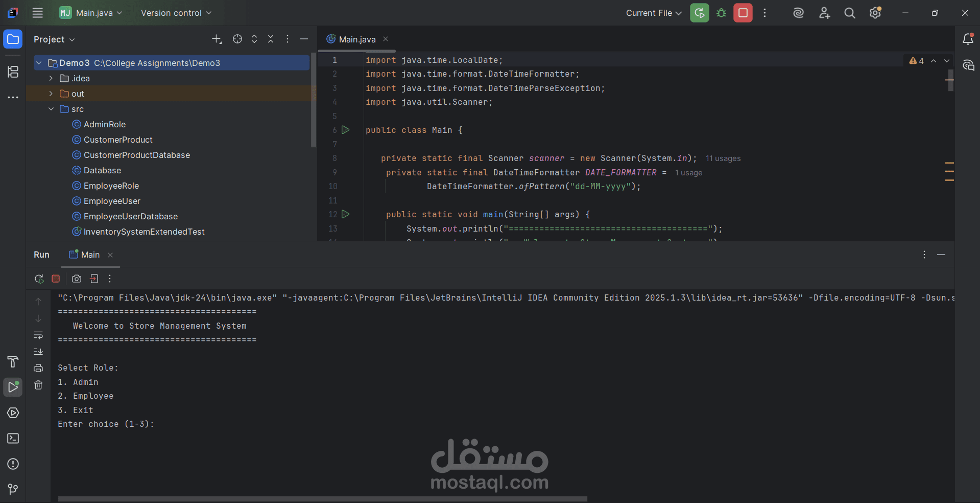
Task: Open Project view mode dropdown
Action: click(54, 39)
